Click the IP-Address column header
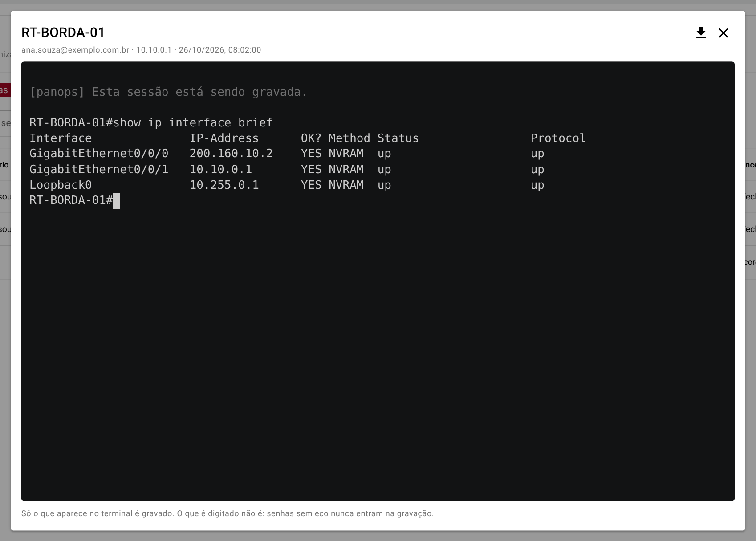Viewport: 756px width, 541px height. (224, 138)
